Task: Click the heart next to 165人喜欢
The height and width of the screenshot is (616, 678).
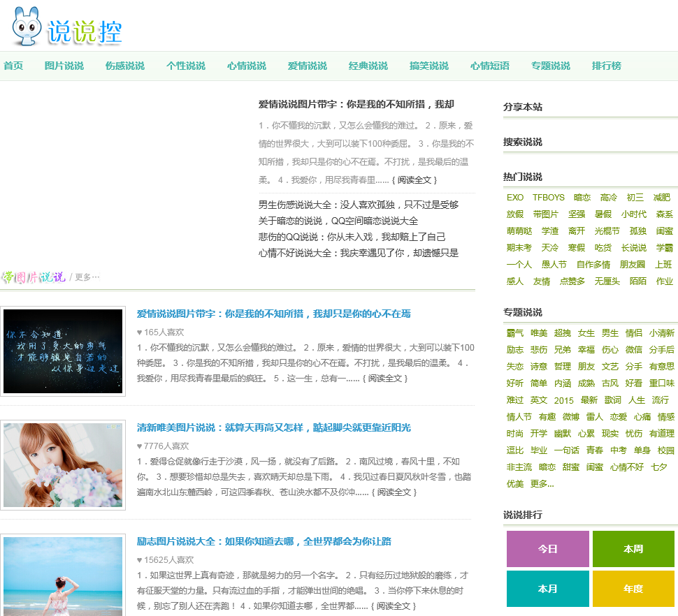Action: 139,332
